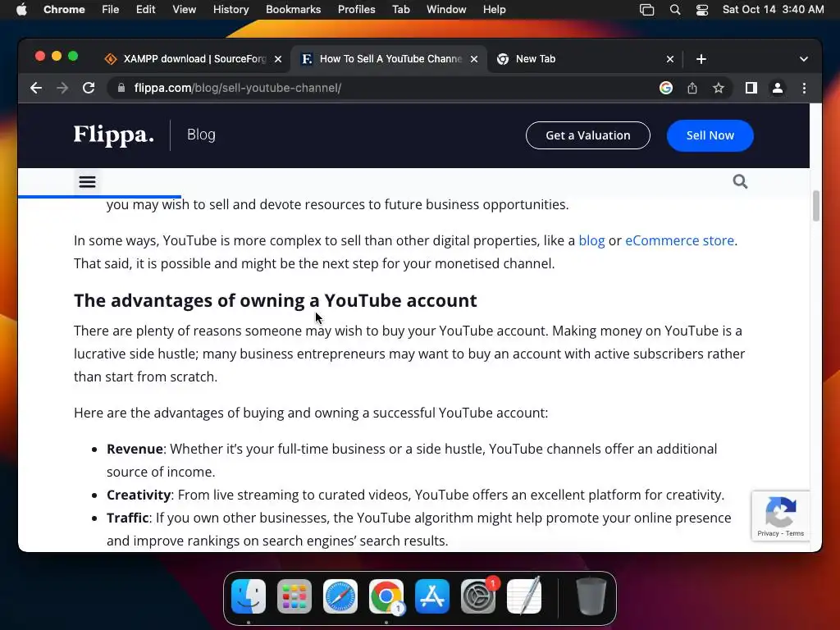The width and height of the screenshot is (840, 630).
Task: Open the View menu
Action: (184, 10)
